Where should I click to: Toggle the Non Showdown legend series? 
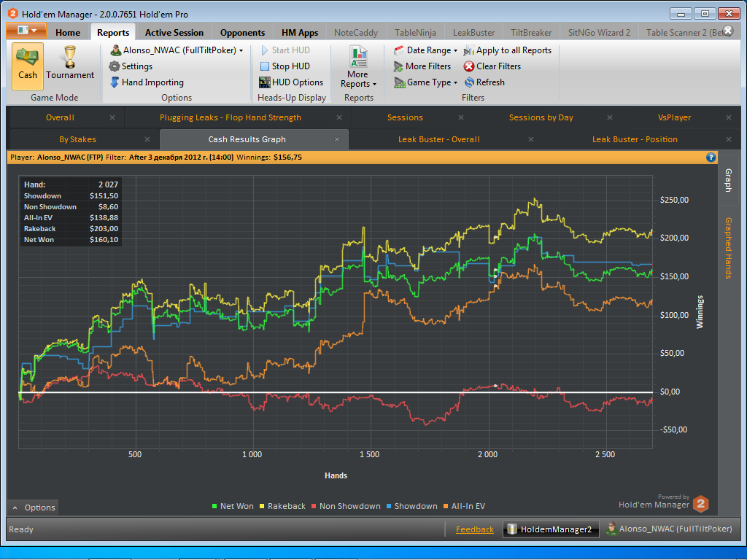point(346,506)
